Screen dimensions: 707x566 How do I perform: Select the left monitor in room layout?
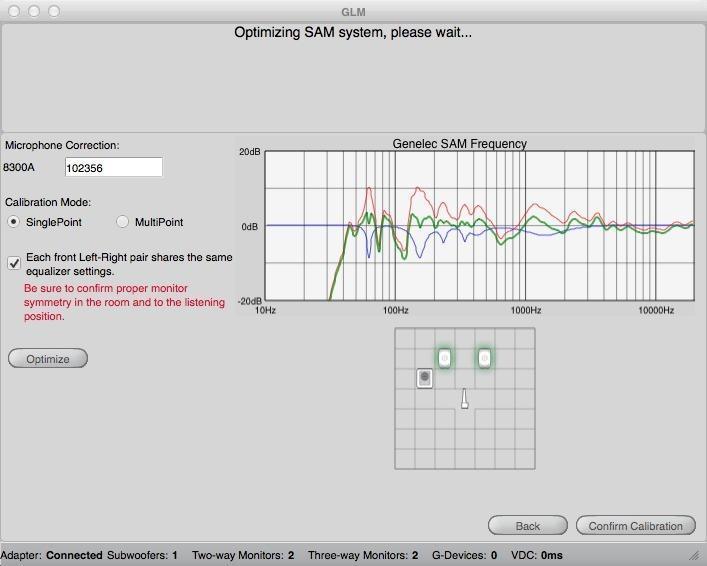pyautogui.click(x=444, y=358)
